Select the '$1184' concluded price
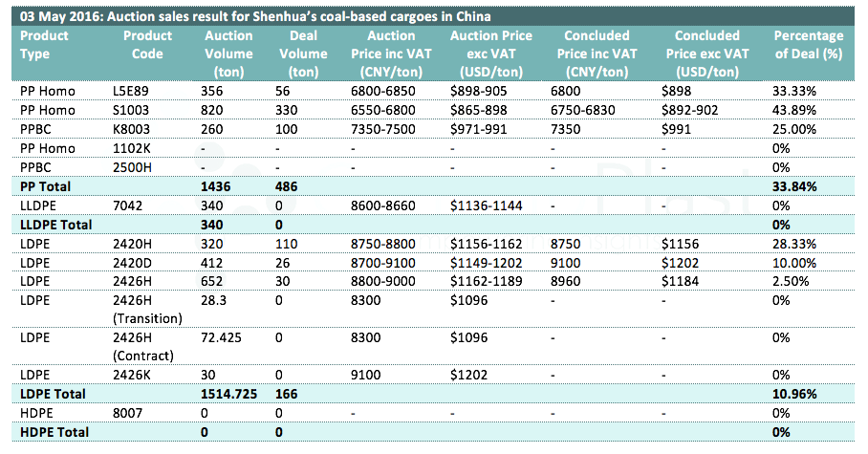Image resolution: width=868 pixels, height=454 pixels. [x=680, y=281]
